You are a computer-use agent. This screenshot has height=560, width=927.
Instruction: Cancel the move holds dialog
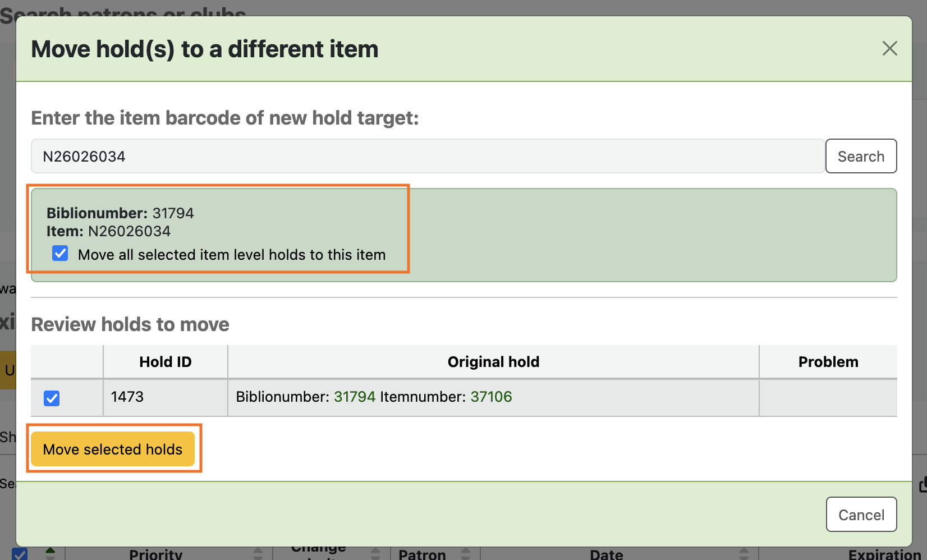[861, 515]
